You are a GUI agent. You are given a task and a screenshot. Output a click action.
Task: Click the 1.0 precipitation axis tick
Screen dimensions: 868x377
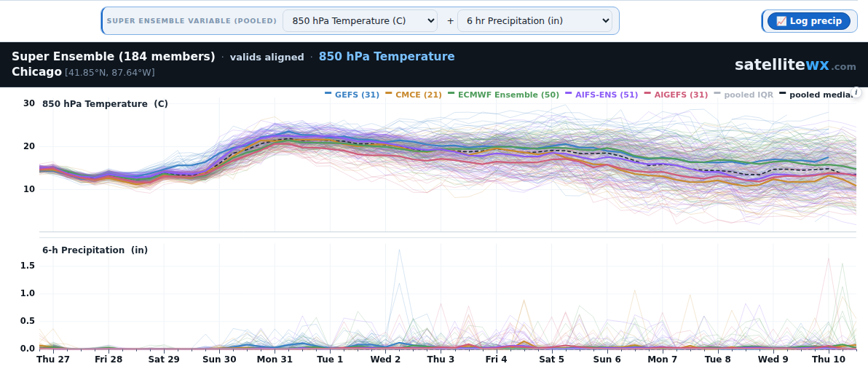point(28,293)
